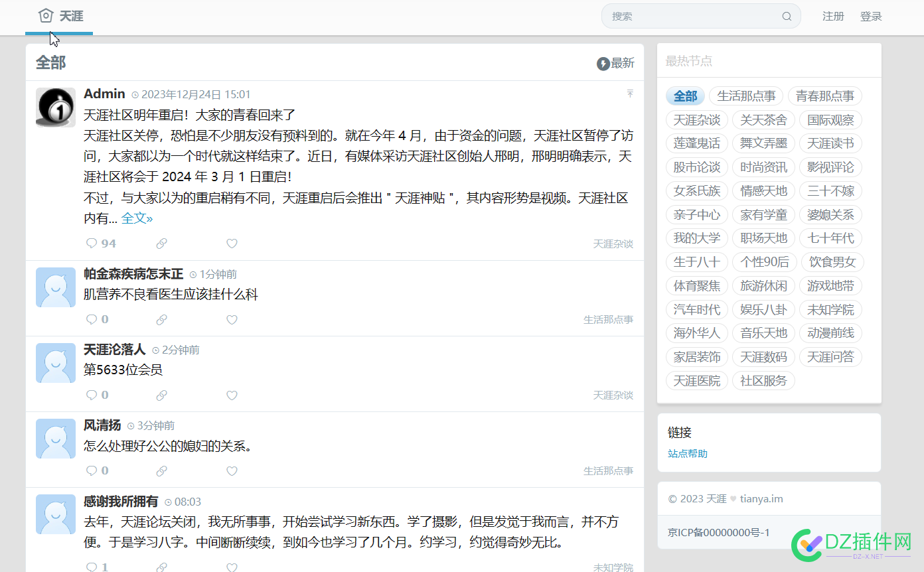Viewport: 924px width, 572px height.
Task: Select 生活那点事 node in sidebar
Action: click(746, 96)
